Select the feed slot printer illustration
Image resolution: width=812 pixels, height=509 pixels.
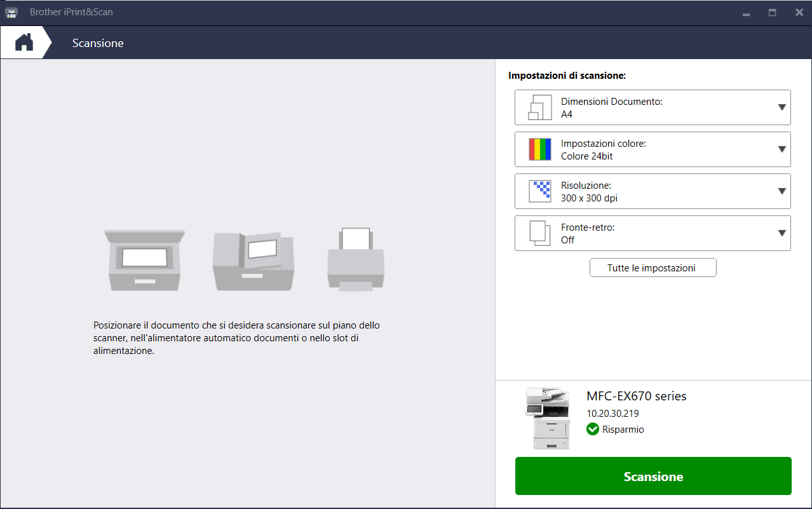355,259
